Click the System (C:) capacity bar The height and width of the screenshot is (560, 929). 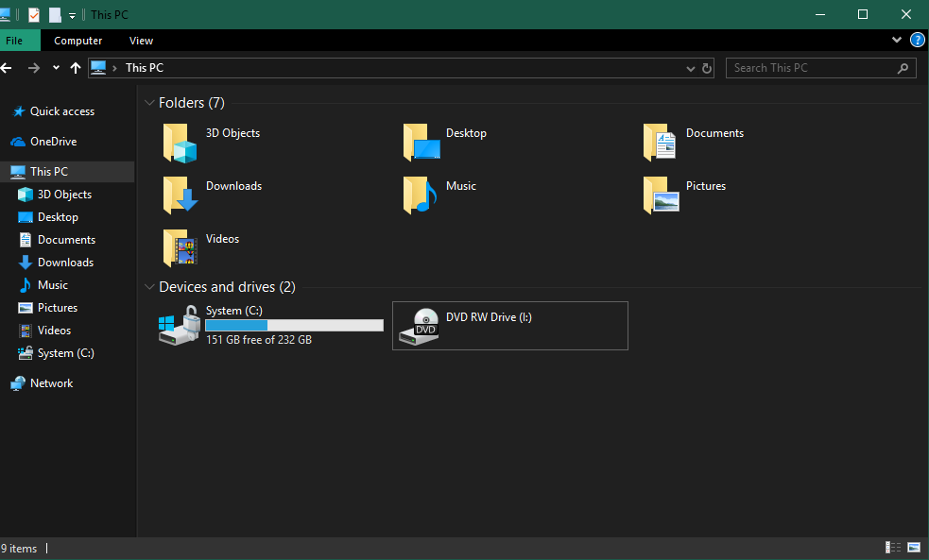click(x=293, y=325)
